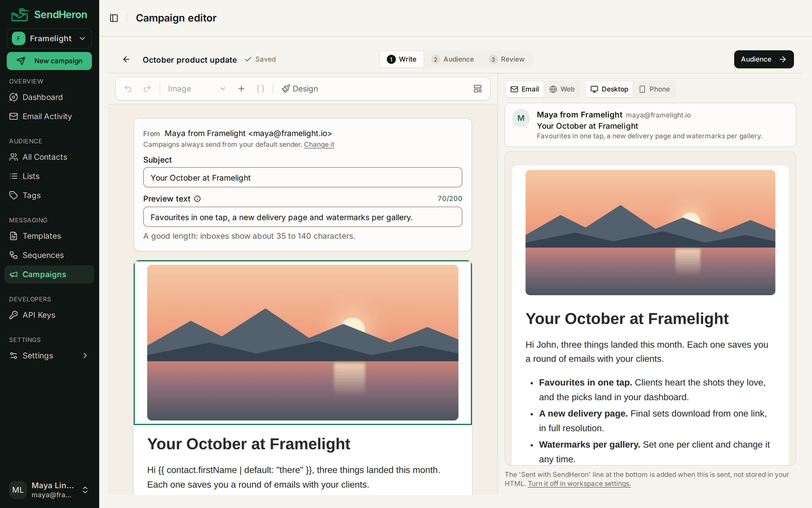Open API Keys page
This screenshot has height=508, width=812.
pyautogui.click(x=49, y=314)
